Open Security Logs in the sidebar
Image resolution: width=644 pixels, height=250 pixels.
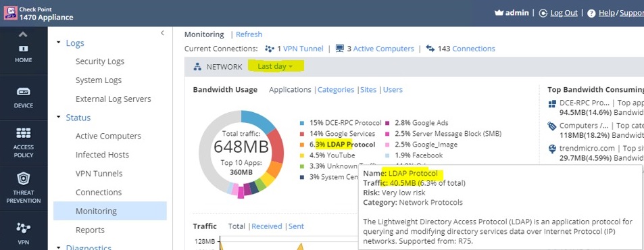click(100, 61)
